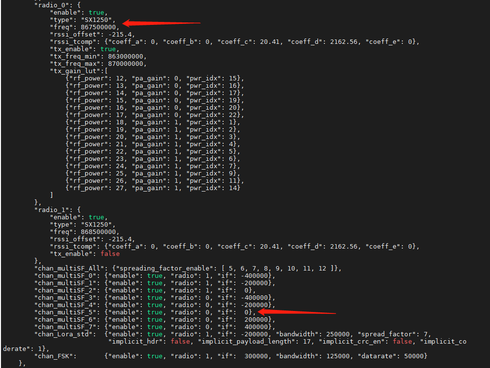The width and height of the screenshot is (490, 368).
Task: Select the bandwidth value 125000
Action: point(338,356)
